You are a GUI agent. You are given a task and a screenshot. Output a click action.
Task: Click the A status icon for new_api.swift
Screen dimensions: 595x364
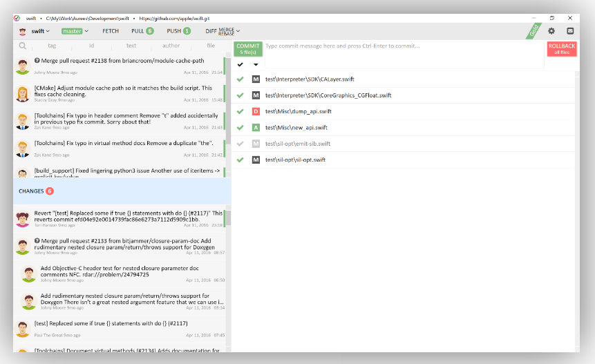coord(256,128)
